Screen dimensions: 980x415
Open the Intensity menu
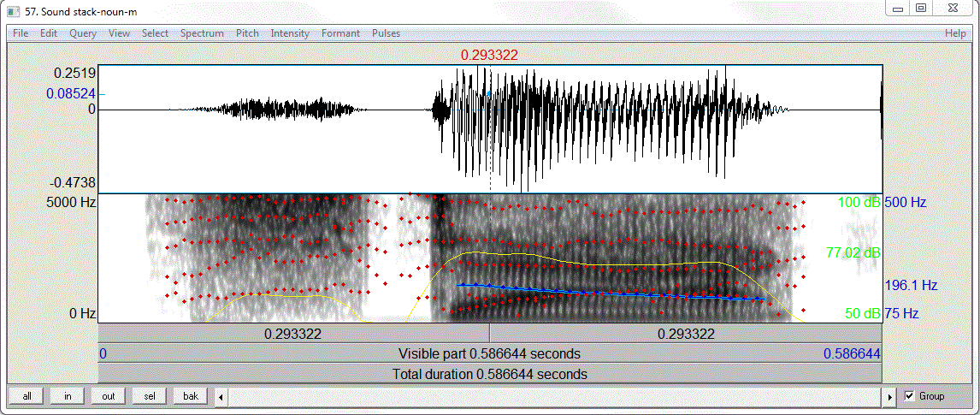click(x=289, y=33)
